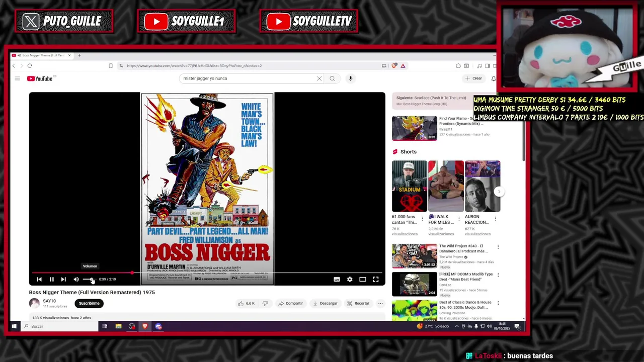The height and width of the screenshot is (362, 644).
Task: Dislike the video with thumbs down
Action: (265, 304)
